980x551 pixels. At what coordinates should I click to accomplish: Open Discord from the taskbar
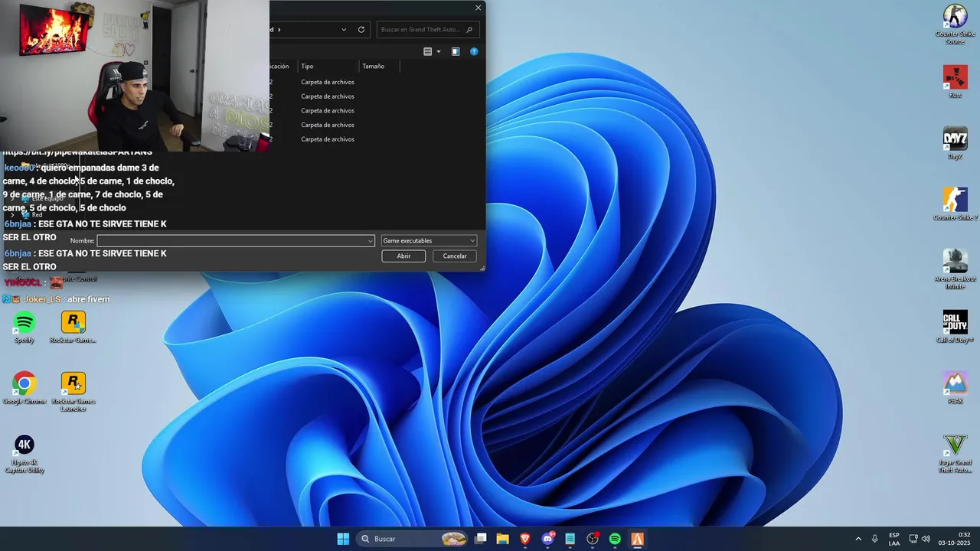[x=547, y=539]
